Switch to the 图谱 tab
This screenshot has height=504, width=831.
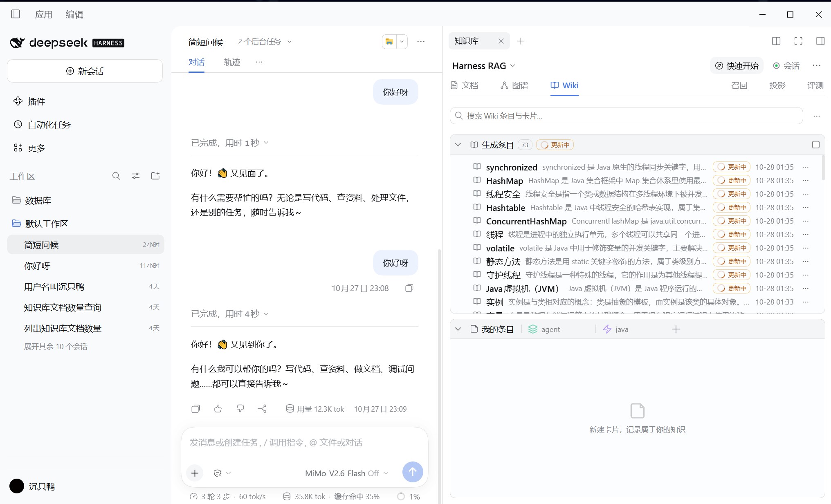coord(514,85)
